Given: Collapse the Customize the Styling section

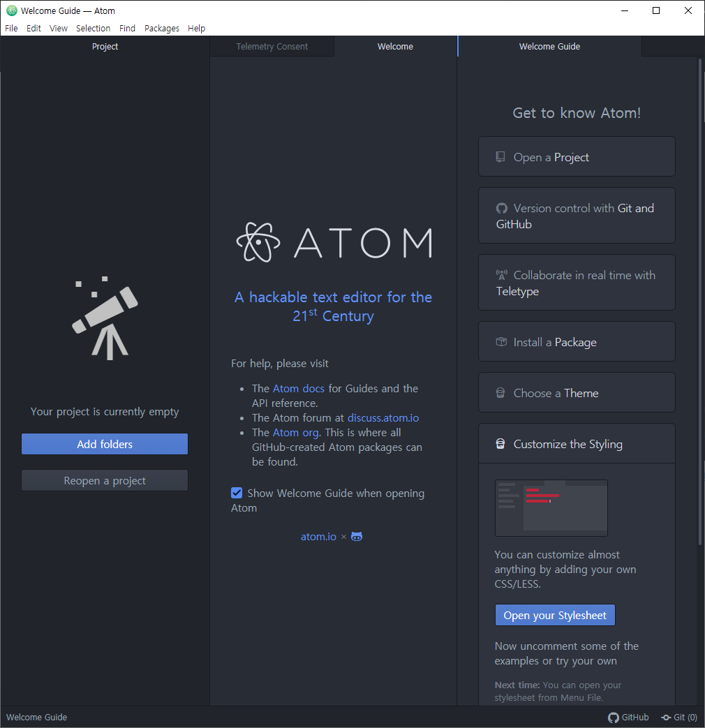Looking at the screenshot, I should point(577,444).
